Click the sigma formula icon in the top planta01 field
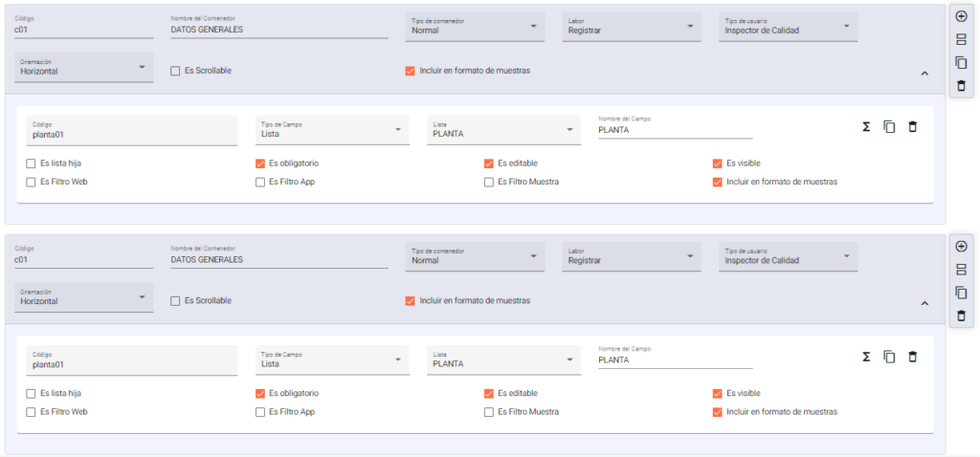Screen dimensions: 980x457 pos(865,127)
